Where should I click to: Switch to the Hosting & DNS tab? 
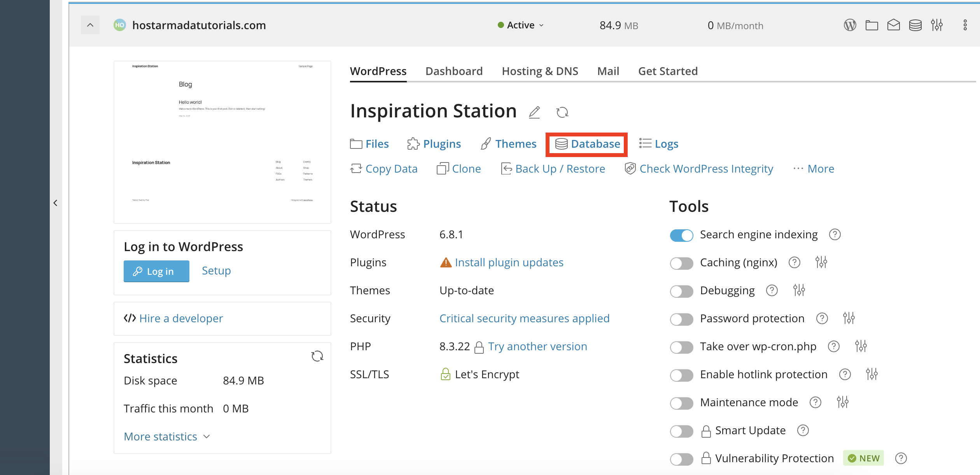[540, 71]
